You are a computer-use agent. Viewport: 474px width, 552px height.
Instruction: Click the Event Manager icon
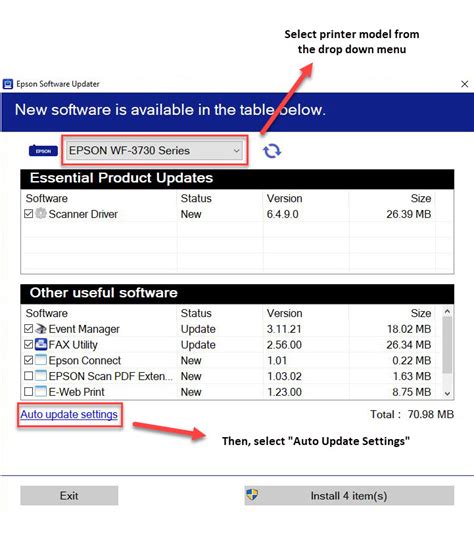(x=41, y=329)
